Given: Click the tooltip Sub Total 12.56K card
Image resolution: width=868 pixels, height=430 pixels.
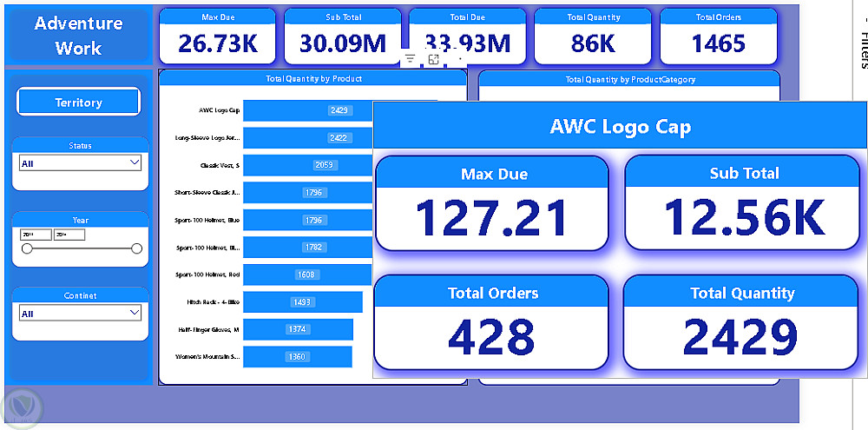Looking at the screenshot, I should [x=744, y=202].
